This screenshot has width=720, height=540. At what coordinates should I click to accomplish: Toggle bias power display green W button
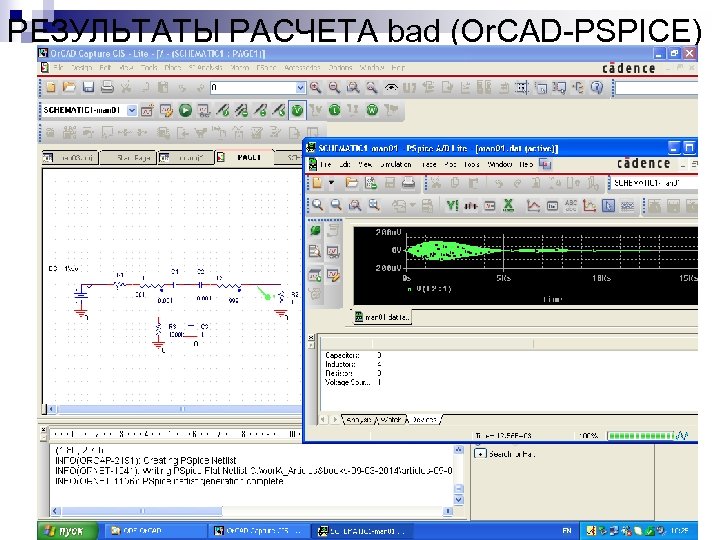[x=372, y=110]
